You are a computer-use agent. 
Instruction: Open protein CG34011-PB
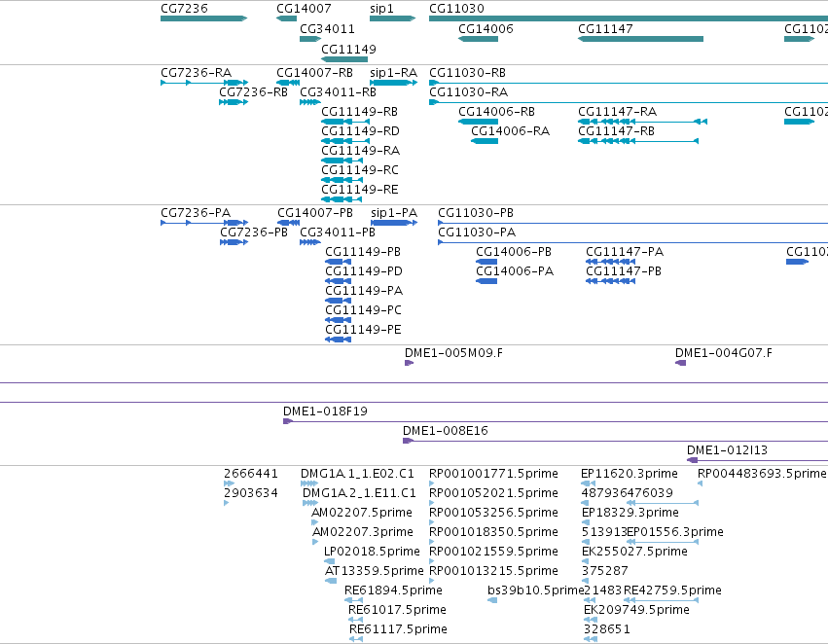click(310, 242)
